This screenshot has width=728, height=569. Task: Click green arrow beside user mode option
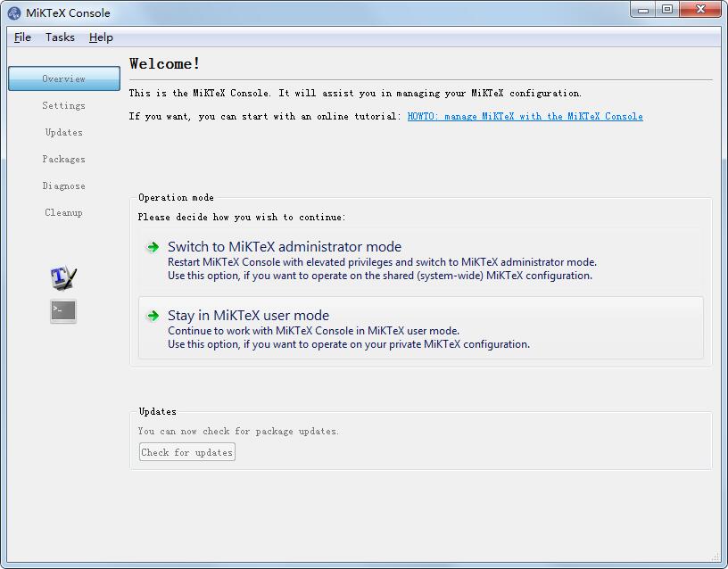click(153, 316)
